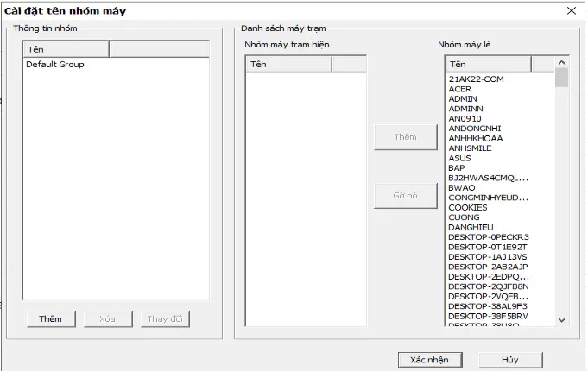Screen dimensions: 588x371
Task: Click the Xác nhận confirm button
Action: 430,360
